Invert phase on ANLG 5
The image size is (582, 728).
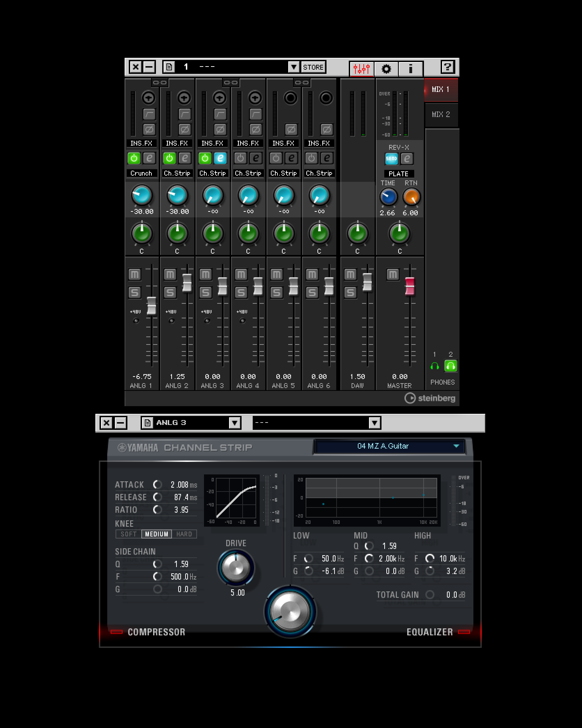pyautogui.click(x=291, y=130)
